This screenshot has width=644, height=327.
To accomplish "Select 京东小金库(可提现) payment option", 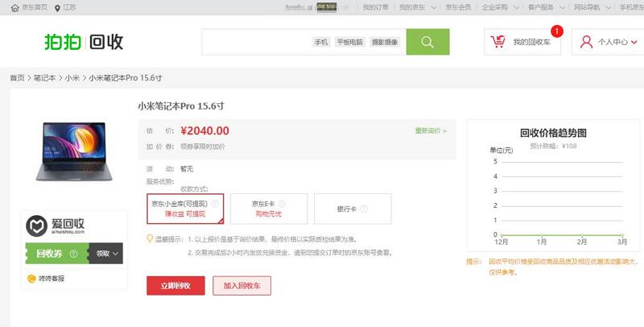I will pyautogui.click(x=185, y=209).
